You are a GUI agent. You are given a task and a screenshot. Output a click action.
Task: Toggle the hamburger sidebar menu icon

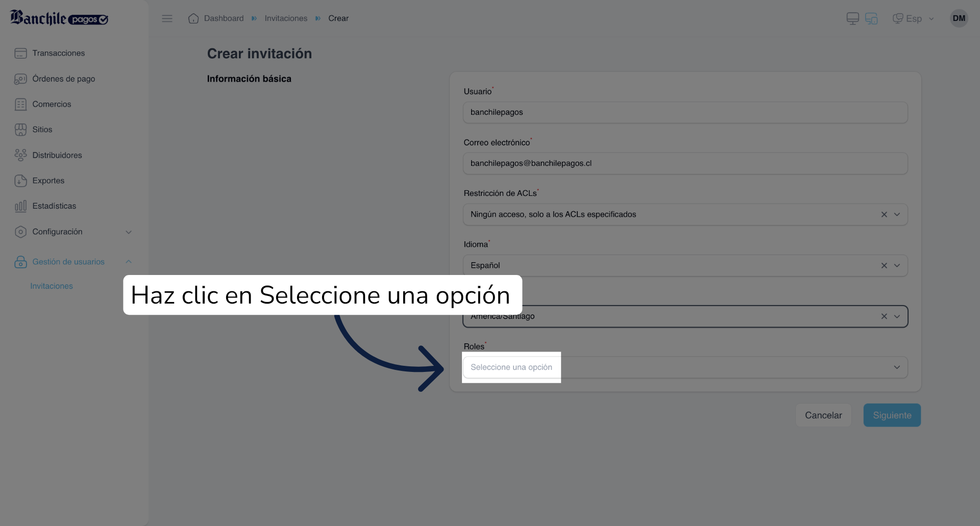(167, 18)
